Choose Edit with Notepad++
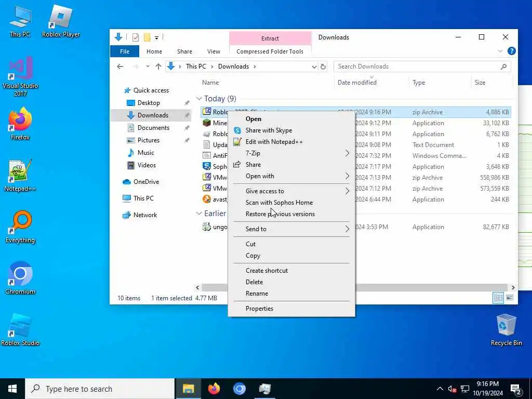The height and width of the screenshot is (399, 532). click(x=274, y=142)
